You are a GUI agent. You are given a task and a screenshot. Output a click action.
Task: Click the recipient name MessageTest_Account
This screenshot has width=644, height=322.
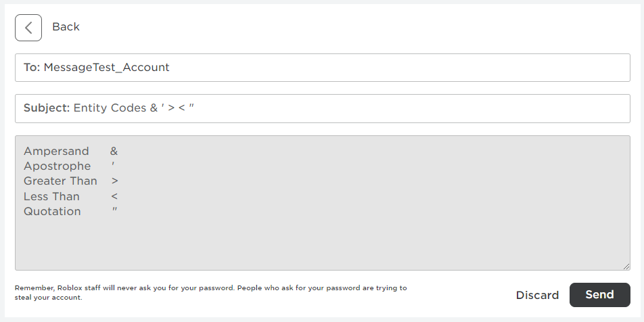[x=107, y=68]
